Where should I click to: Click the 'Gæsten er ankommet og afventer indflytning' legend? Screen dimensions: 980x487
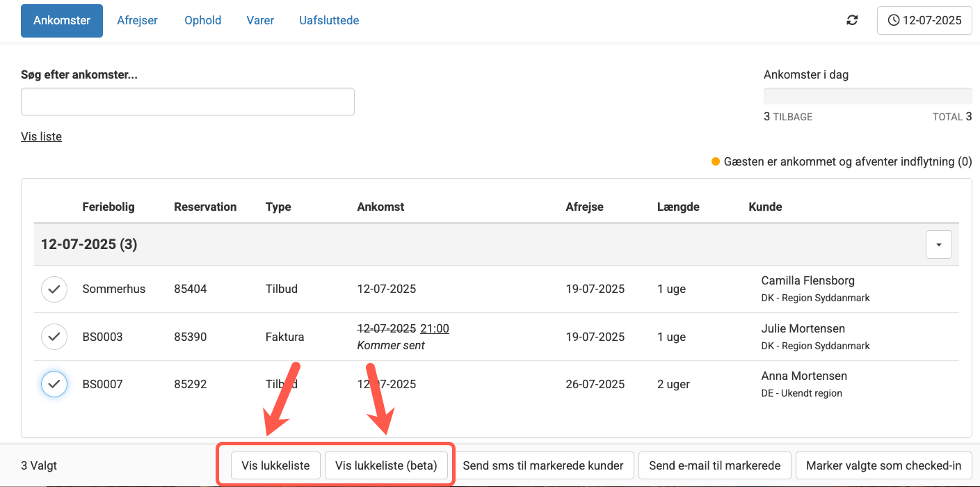847,161
